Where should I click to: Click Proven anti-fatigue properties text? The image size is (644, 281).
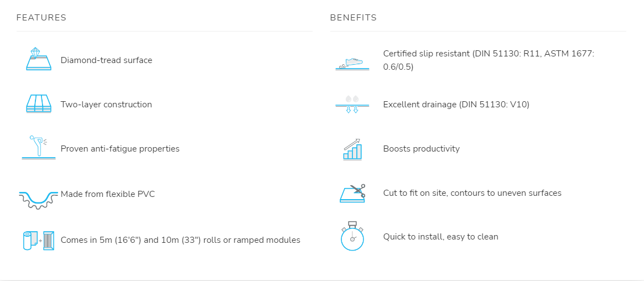[120, 149]
